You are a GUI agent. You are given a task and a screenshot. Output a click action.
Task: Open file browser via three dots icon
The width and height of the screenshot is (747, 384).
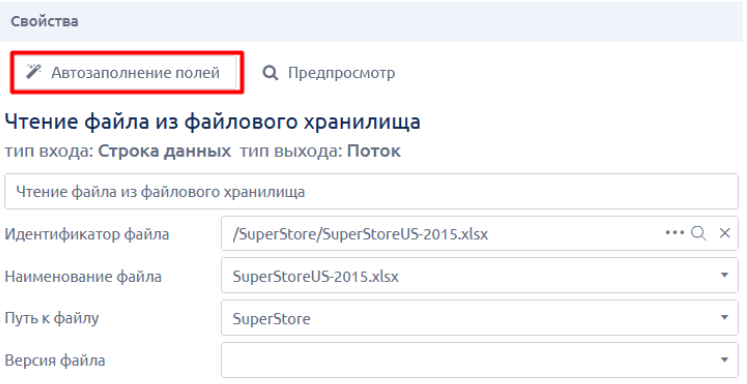tap(675, 233)
